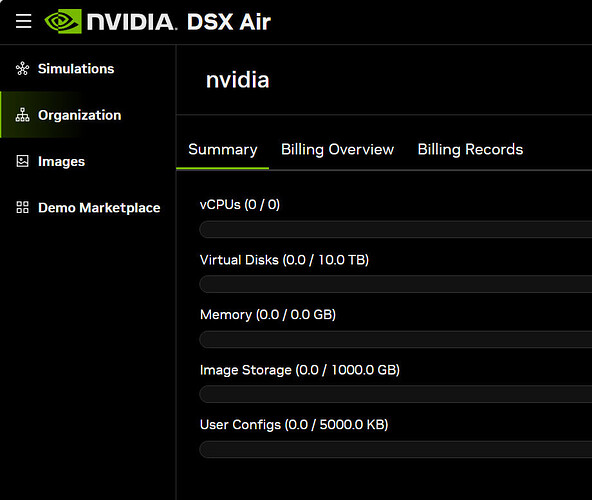
Task: Click the Image Storage usage progress bar
Action: click(396, 394)
